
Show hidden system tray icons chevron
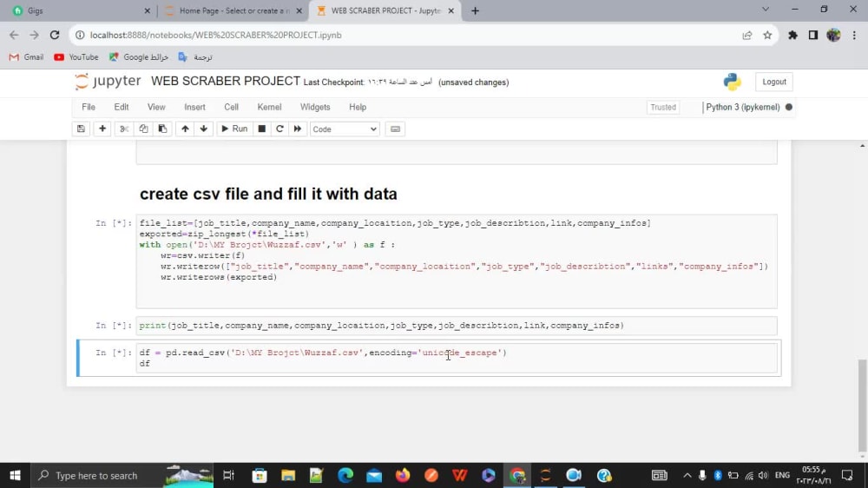point(687,475)
